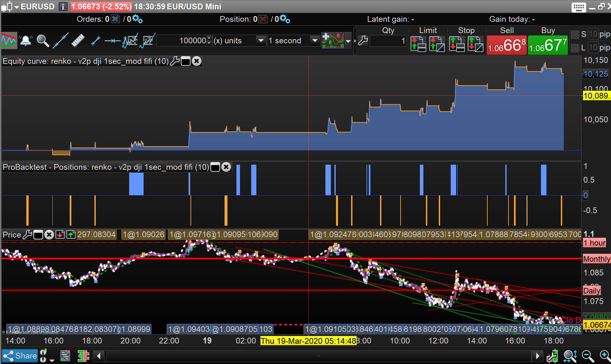Click the Qty input field
The image size is (611, 364).
(x=388, y=41)
